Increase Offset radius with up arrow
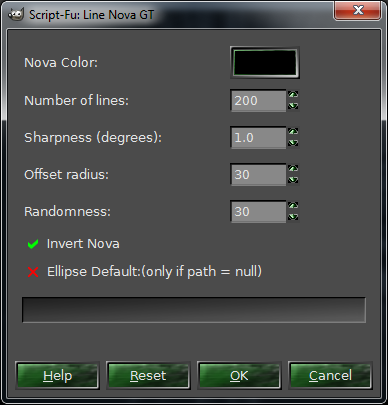Viewport: 388px width, 405px height. (x=293, y=169)
